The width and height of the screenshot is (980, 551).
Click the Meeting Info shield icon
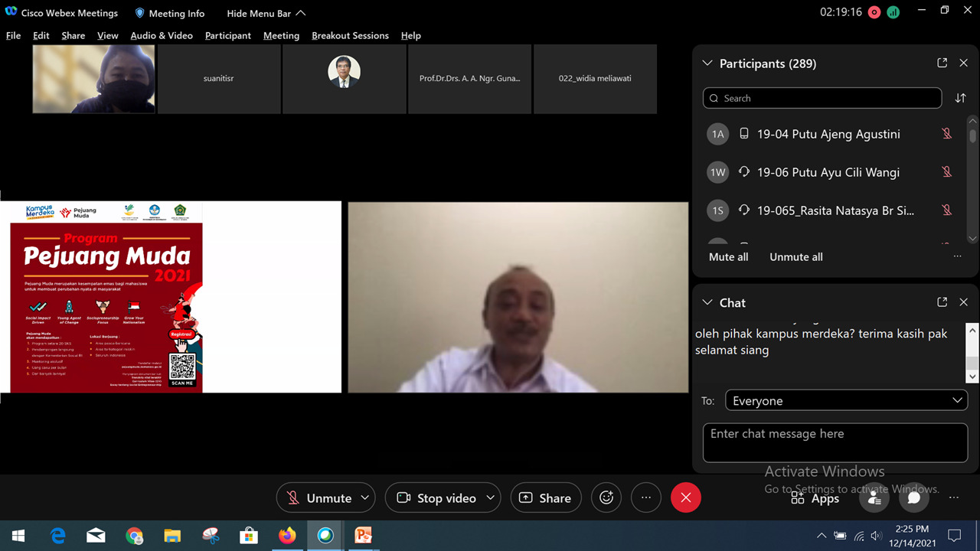point(139,13)
